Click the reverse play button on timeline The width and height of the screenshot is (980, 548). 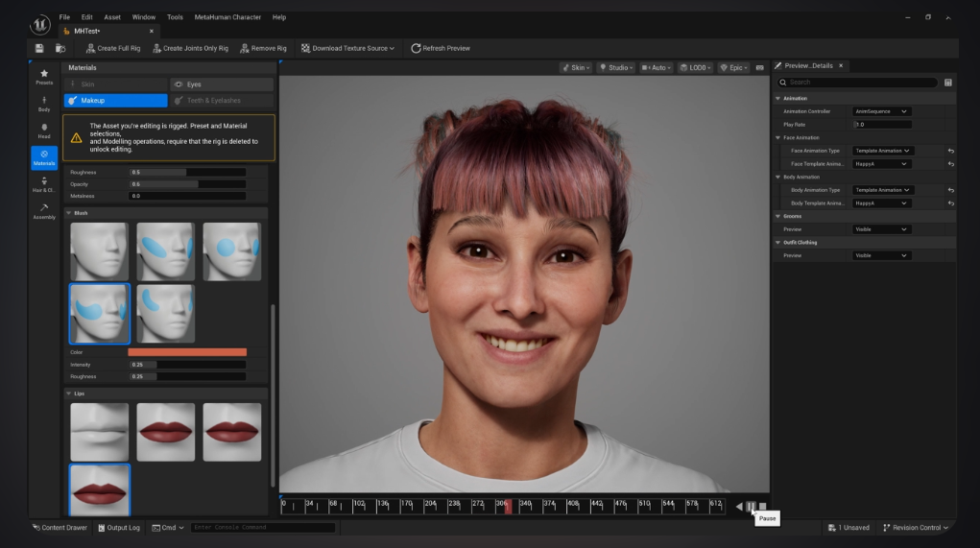(x=739, y=506)
